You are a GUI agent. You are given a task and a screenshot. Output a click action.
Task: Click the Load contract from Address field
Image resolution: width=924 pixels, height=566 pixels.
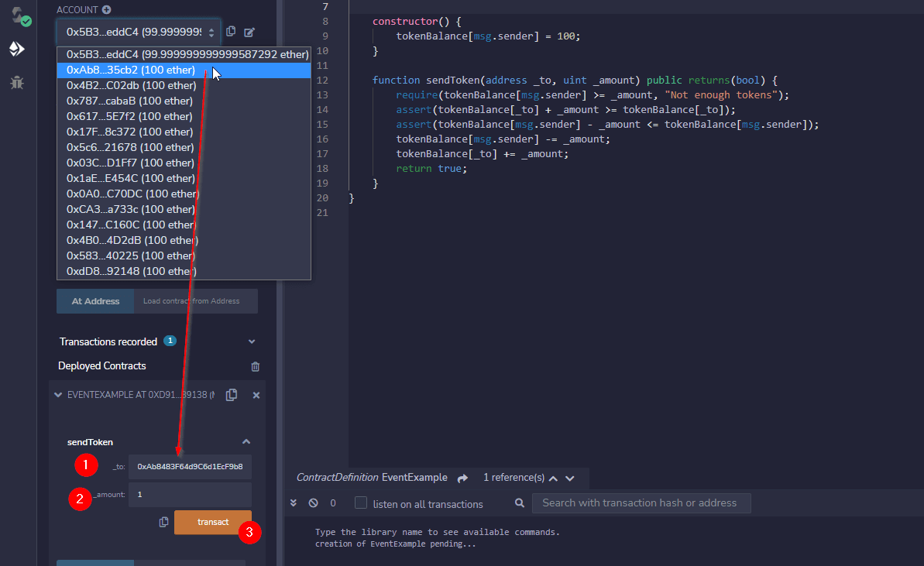196,301
